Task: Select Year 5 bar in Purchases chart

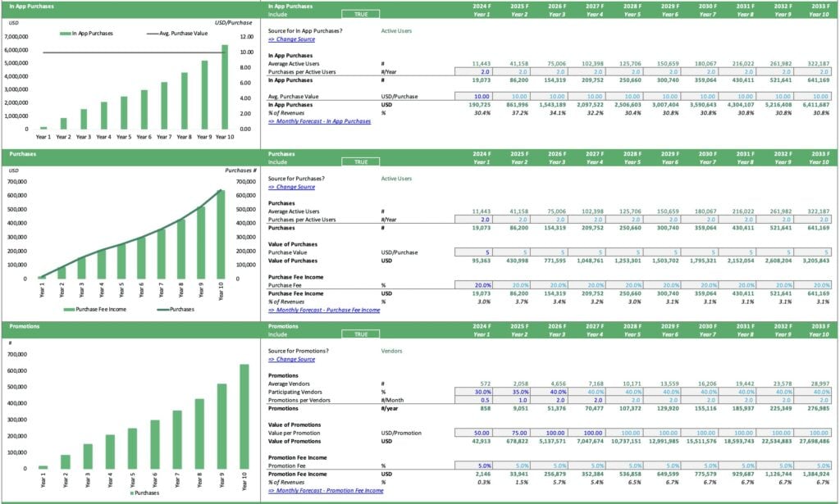Action: tap(121, 261)
